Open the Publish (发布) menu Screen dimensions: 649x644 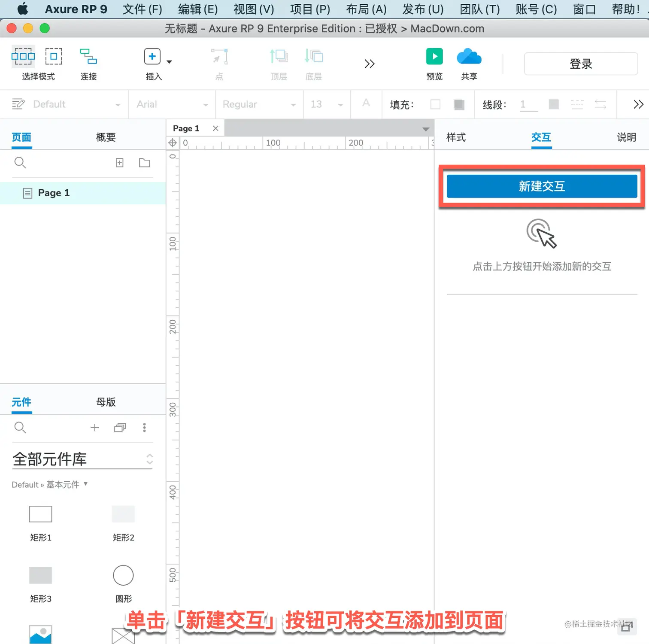click(423, 9)
